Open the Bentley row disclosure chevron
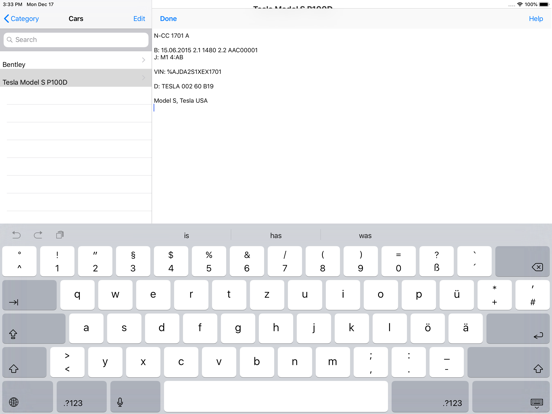This screenshot has height=414, width=552. click(143, 60)
